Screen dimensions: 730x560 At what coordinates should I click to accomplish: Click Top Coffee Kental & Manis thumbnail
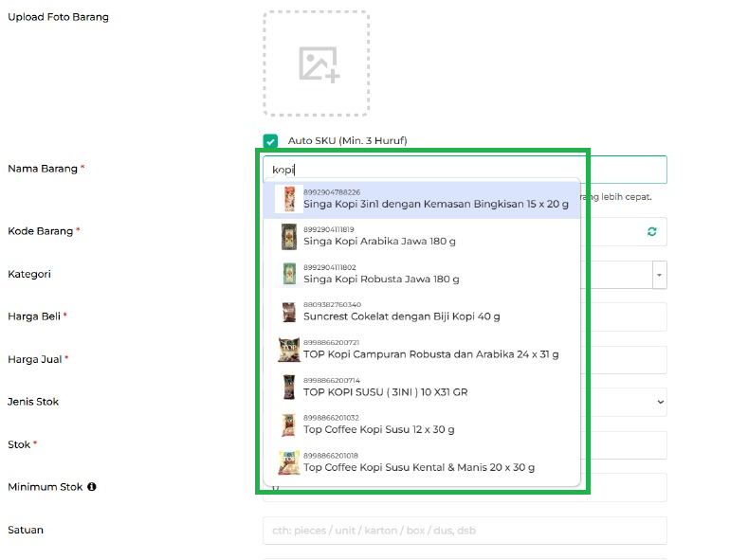(289, 462)
